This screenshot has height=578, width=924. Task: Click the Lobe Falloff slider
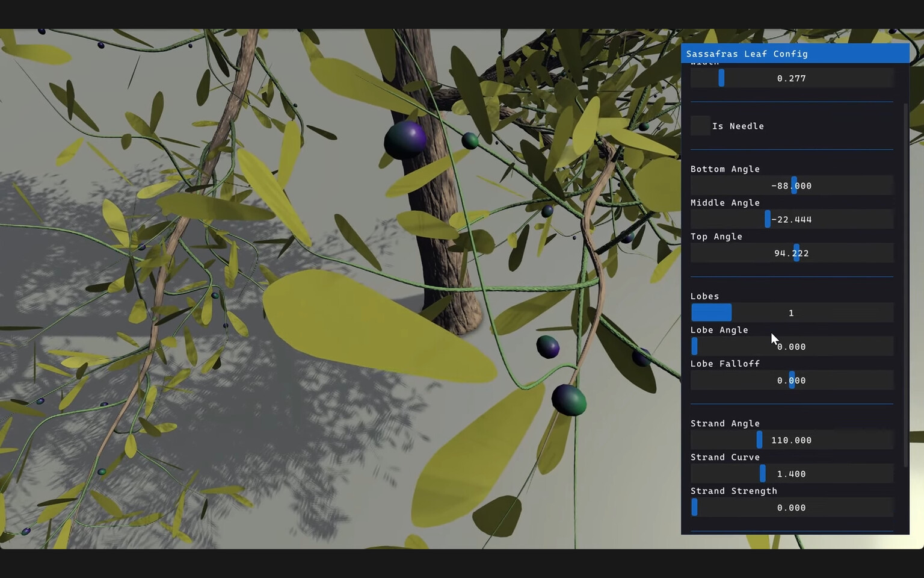pos(792,380)
